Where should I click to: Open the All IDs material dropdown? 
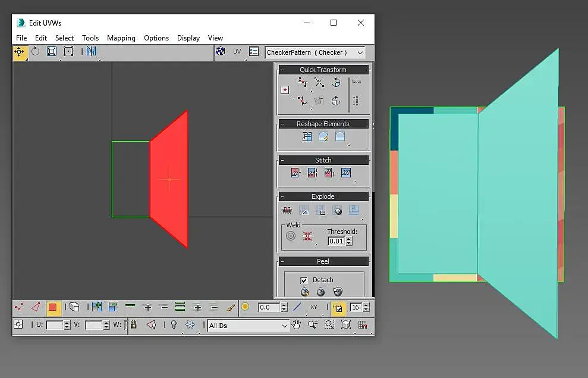pyautogui.click(x=249, y=326)
